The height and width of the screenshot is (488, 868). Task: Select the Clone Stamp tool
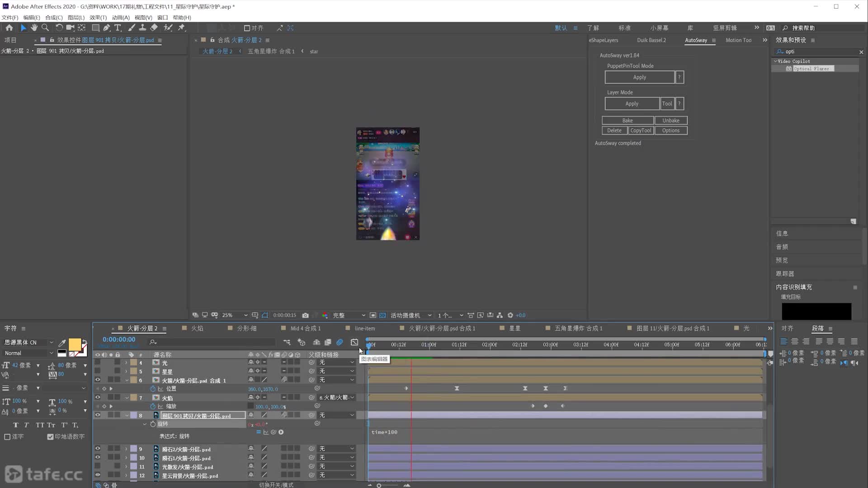[x=142, y=28]
